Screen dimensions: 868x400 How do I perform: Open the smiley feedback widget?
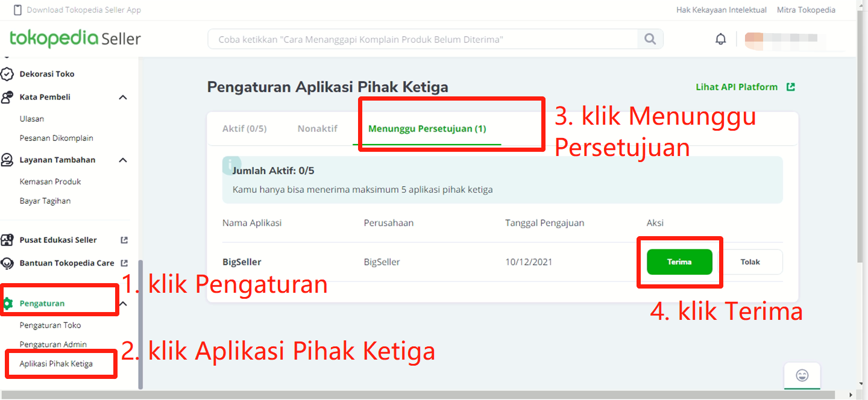coord(802,375)
